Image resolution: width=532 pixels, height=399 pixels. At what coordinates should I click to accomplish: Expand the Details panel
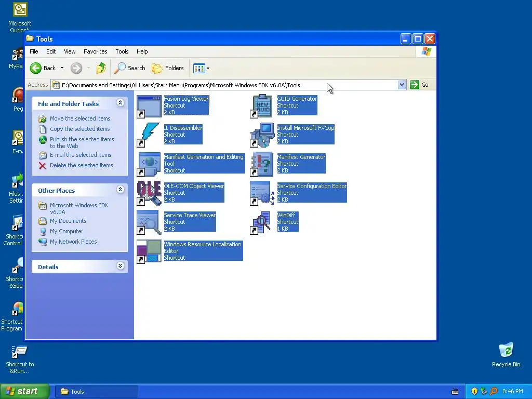[120, 266]
